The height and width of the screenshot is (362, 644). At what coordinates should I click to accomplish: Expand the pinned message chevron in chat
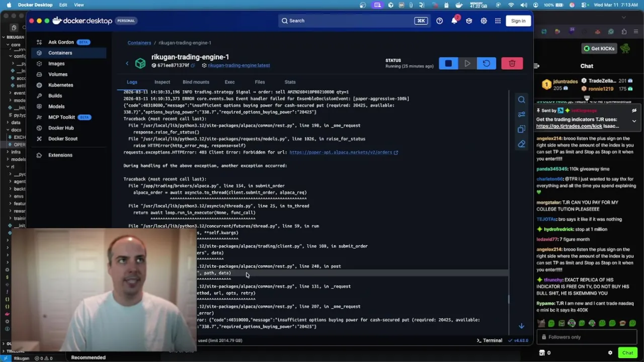634,121
